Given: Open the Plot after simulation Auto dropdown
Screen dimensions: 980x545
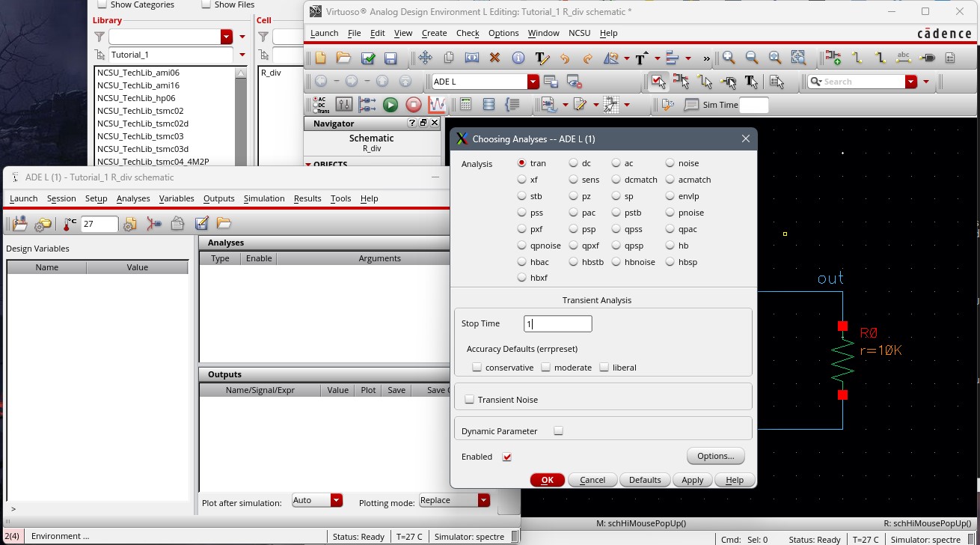Looking at the screenshot, I should coord(336,500).
